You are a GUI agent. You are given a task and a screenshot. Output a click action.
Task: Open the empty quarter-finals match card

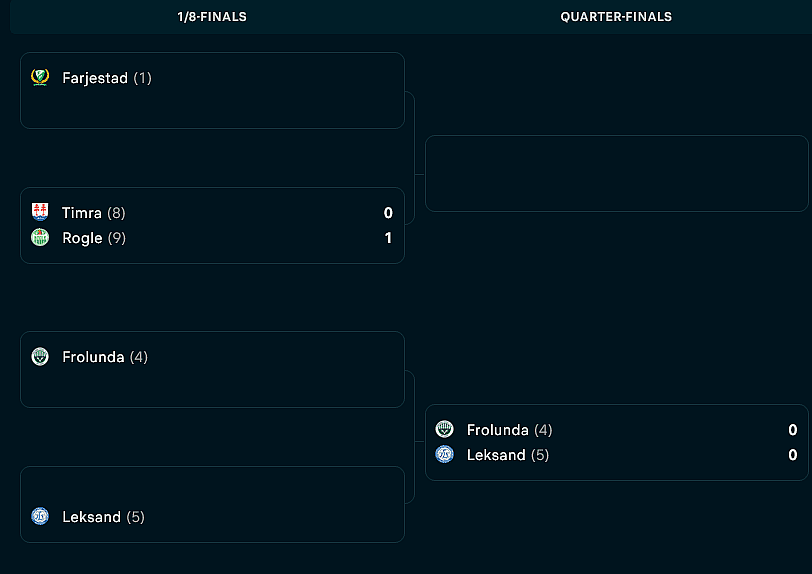(x=616, y=174)
